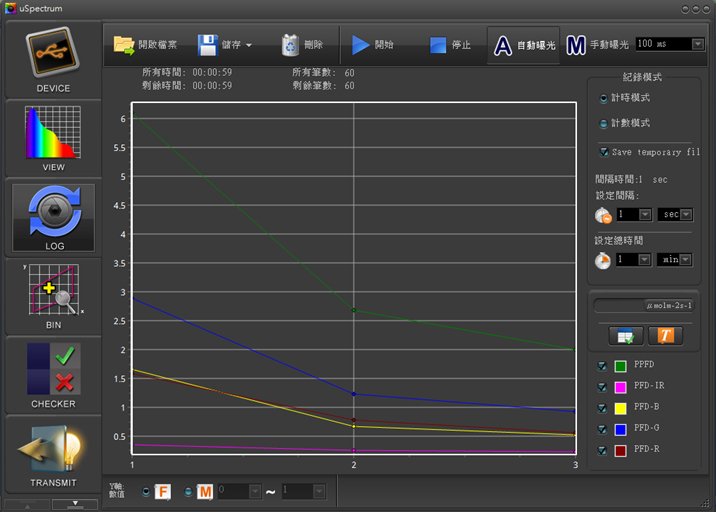Image resolution: width=716 pixels, height=512 pixels.
Task: Open the 100 ms exposure dropdown
Action: coord(697,44)
